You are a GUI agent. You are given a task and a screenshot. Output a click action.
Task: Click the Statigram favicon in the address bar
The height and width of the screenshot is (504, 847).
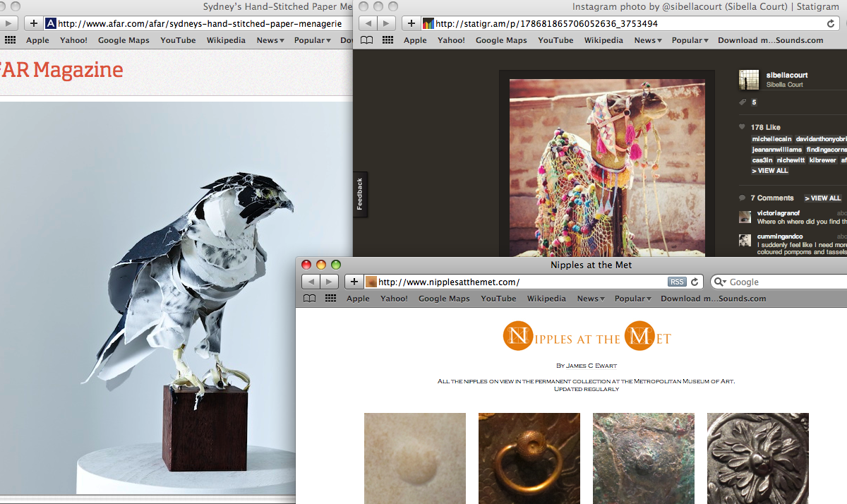coord(428,23)
